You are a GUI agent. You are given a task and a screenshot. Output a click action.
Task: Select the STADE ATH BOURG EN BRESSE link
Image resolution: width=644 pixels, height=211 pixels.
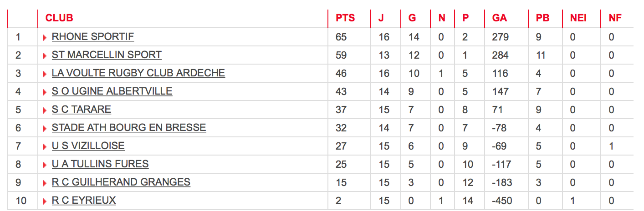129,128
